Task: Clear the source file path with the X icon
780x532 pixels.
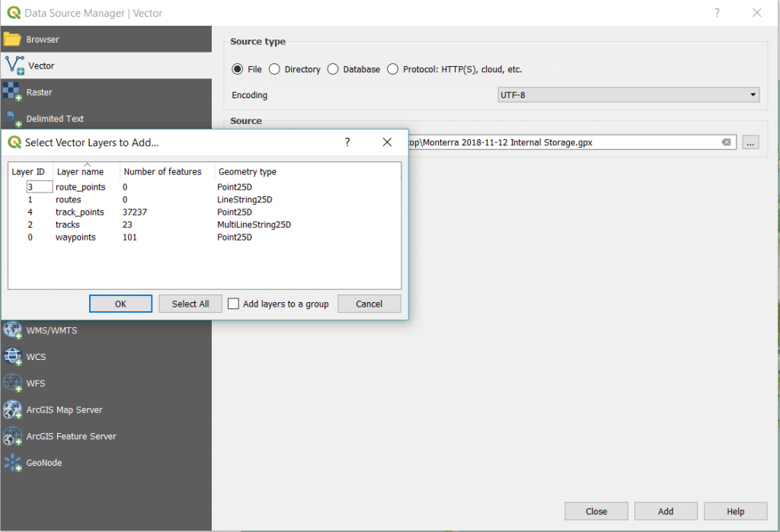Action: [726, 142]
